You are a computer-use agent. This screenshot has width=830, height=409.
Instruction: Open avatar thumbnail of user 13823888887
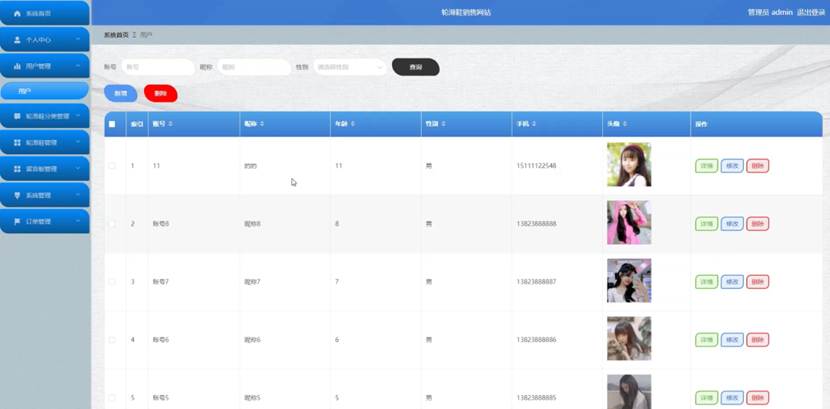[x=629, y=280]
